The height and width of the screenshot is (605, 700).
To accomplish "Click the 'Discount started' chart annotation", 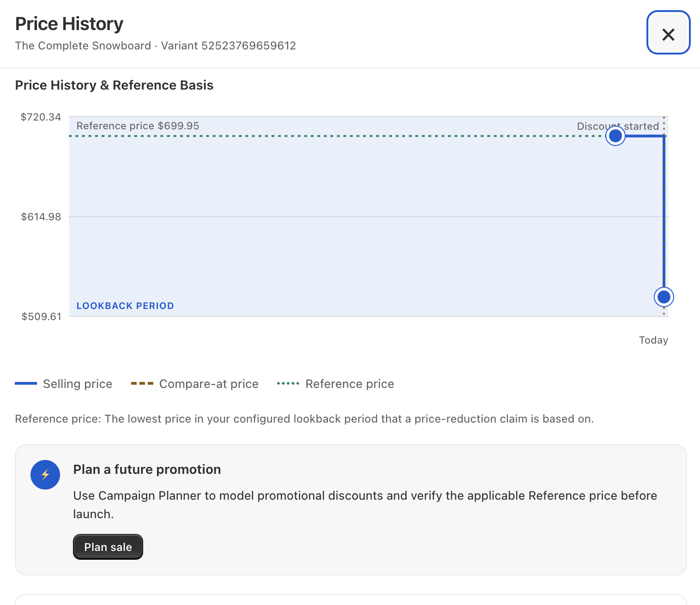I will click(618, 126).
